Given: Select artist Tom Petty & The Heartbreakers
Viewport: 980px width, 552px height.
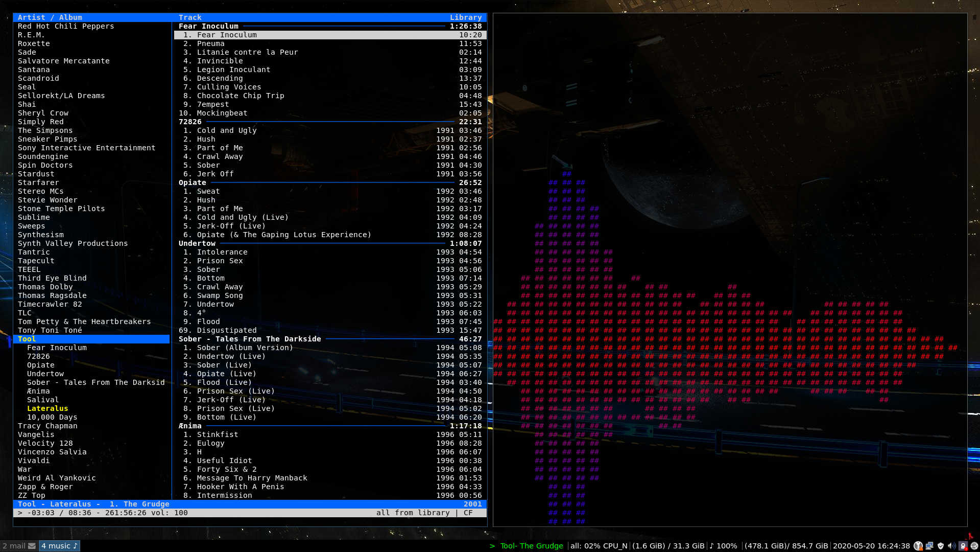Looking at the screenshot, I should (84, 321).
